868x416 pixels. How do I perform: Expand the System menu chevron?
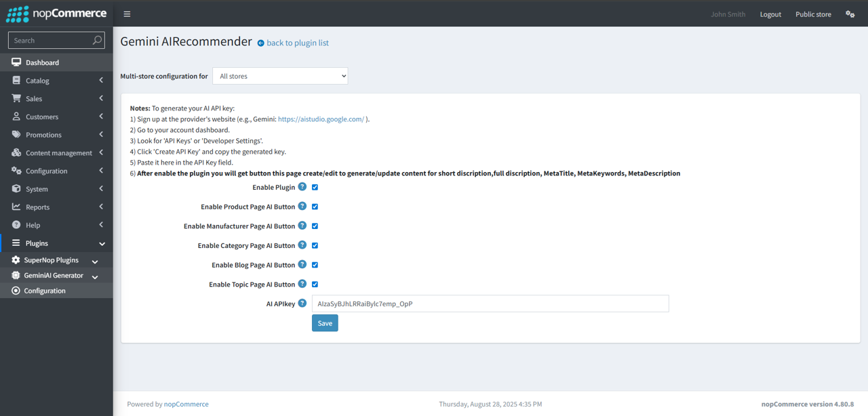point(101,188)
